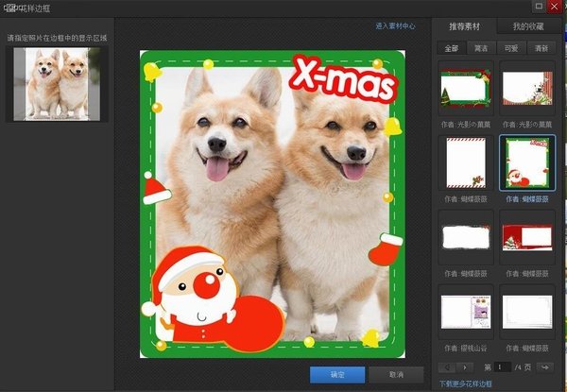
Task: Open the 下载更多花样边框 download link
Action: (x=465, y=383)
